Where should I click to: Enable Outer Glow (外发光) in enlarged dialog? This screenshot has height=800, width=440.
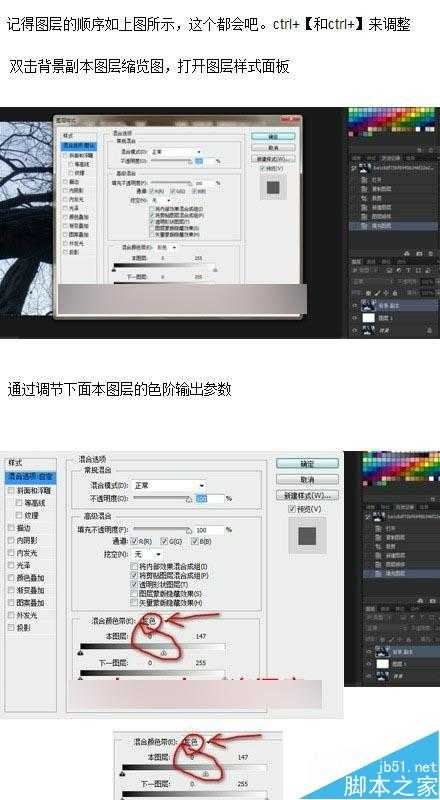[11, 615]
